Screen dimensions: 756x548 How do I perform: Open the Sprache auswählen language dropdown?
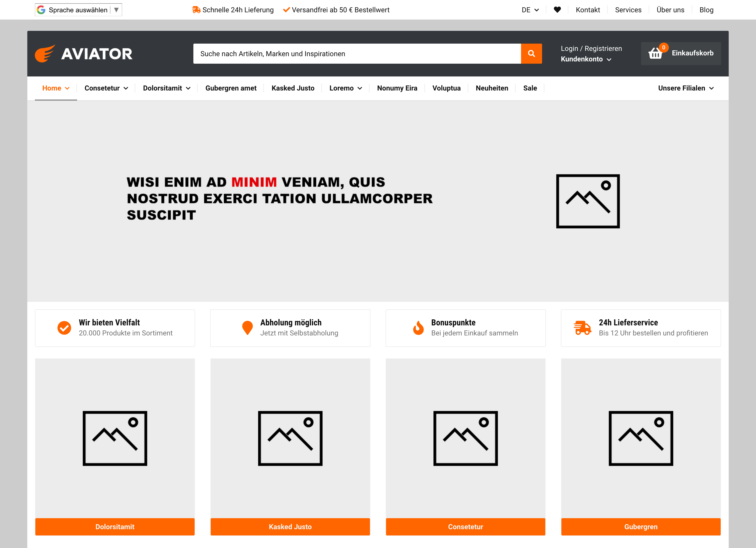pos(78,10)
